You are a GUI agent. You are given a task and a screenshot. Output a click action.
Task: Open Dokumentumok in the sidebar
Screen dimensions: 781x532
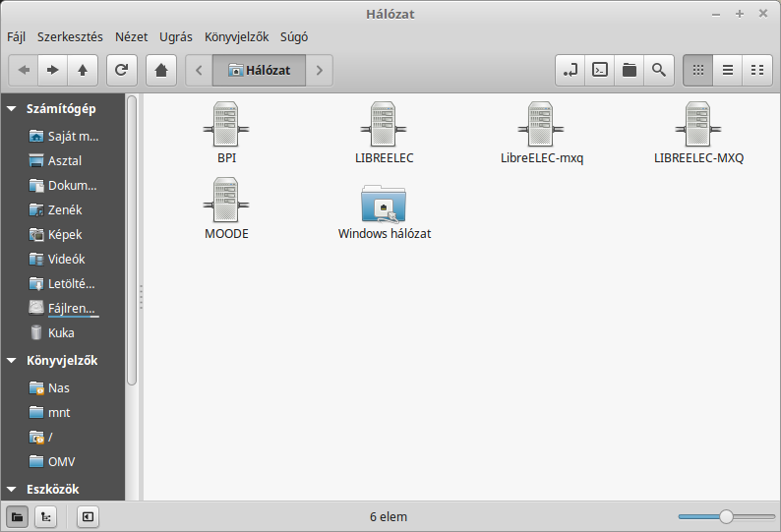(64, 185)
